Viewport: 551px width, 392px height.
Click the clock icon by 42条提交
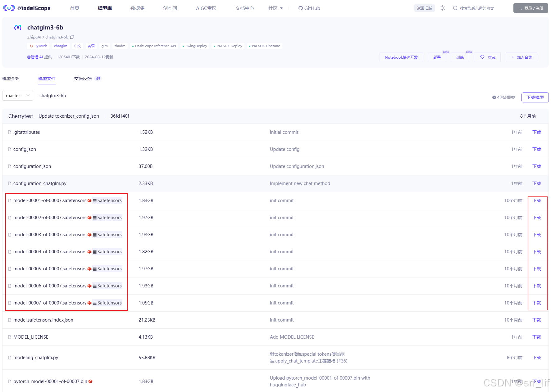coord(494,97)
